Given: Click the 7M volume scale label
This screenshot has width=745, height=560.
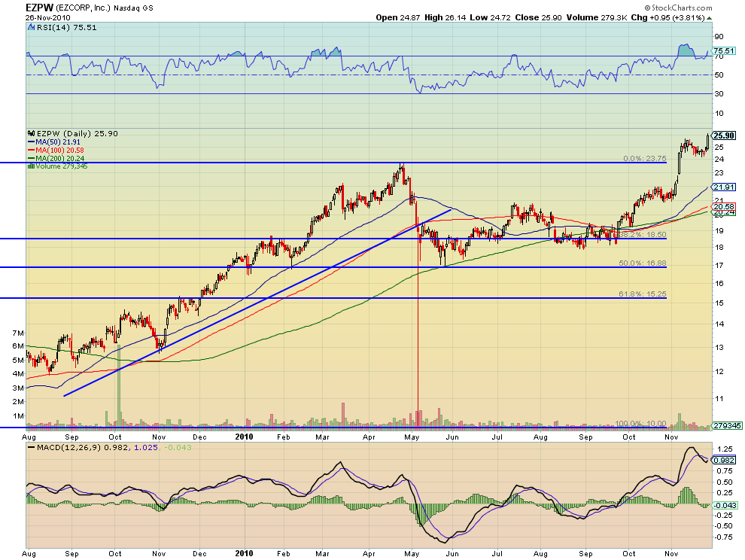Looking at the screenshot, I should tap(18, 333).
